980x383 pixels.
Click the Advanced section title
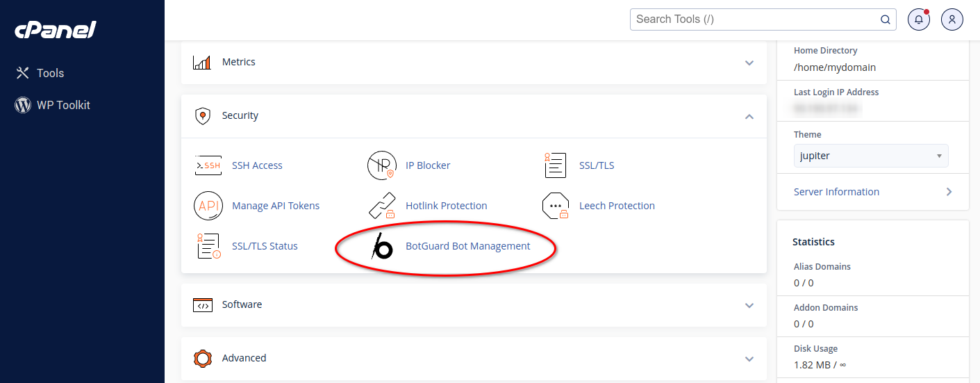tap(244, 358)
